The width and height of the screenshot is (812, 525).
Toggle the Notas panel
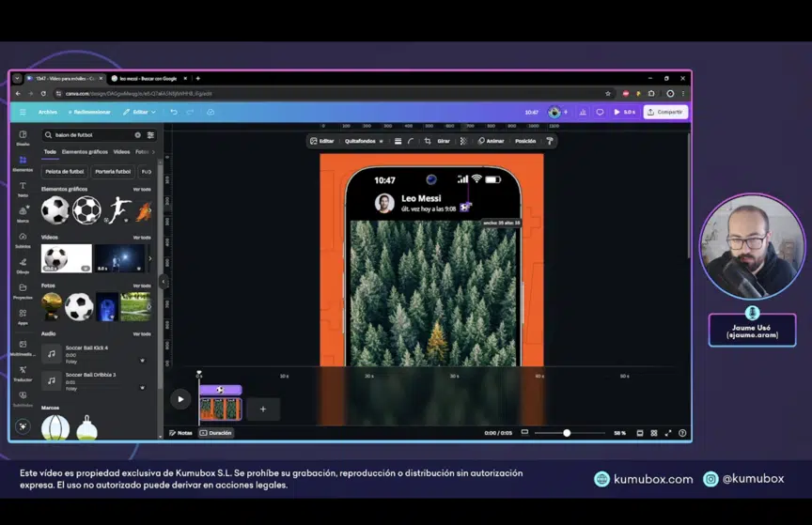[180, 433]
